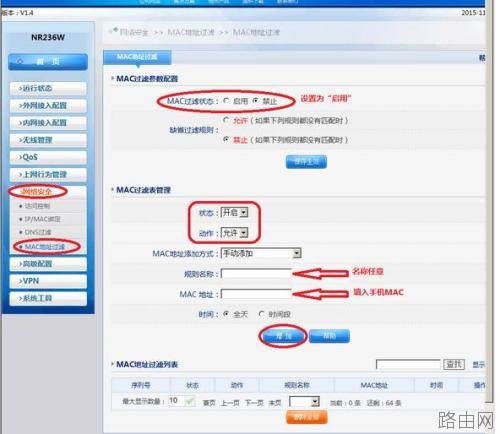Open the VPN sidebar menu
Viewport: 500px width, 434px height.
click(48, 281)
